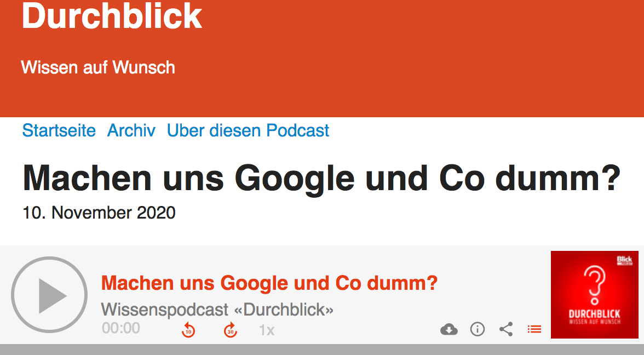Viewport: 644px width, 355px height.
Task: Open episode info with the i icon
Action: (478, 329)
